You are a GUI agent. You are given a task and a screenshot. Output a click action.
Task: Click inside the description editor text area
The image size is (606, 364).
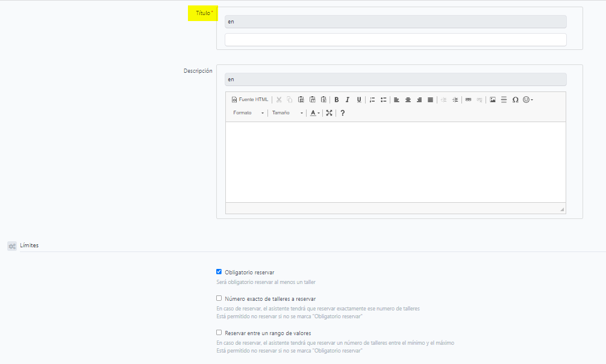click(396, 162)
